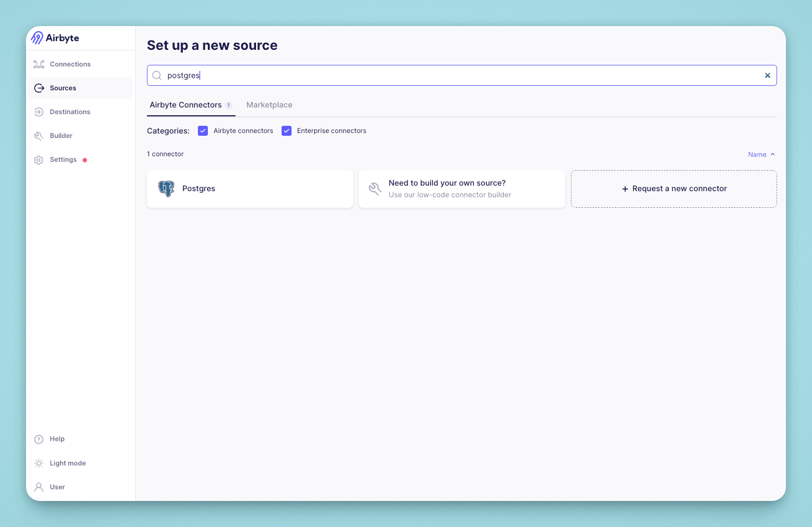Screen dimensions: 812x527
Task: Click the 1 connector count text
Action: (165, 154)
